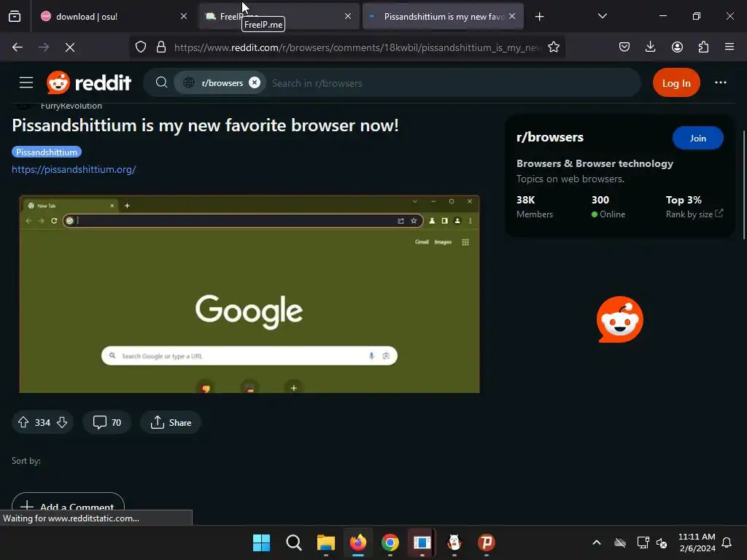Open the 70 comments button

(107, 422)
